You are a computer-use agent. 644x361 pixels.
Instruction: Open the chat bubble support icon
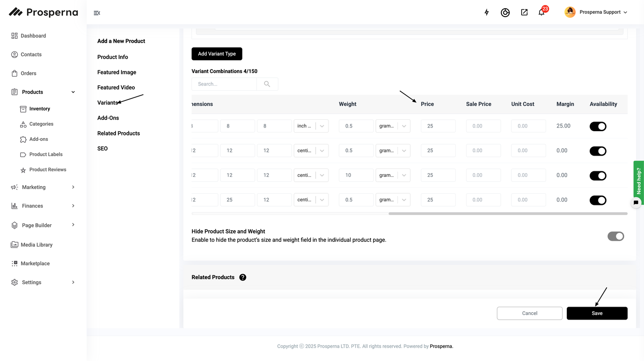click(x=636, y=203)
